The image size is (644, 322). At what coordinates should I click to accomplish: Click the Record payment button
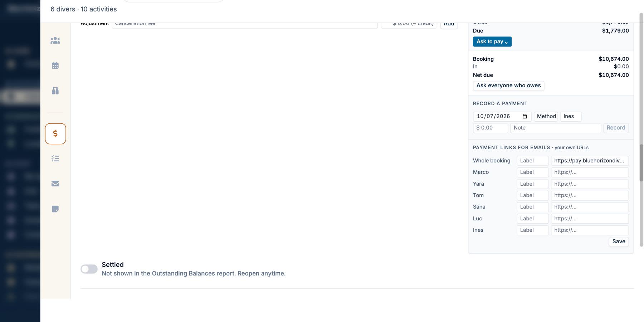(x=616, y=128)
